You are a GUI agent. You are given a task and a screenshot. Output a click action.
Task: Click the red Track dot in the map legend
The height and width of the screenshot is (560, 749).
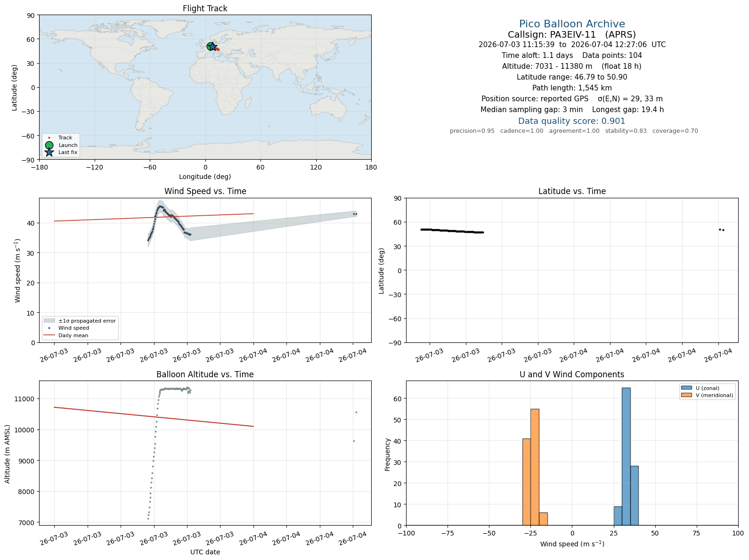tap(49, 138)
